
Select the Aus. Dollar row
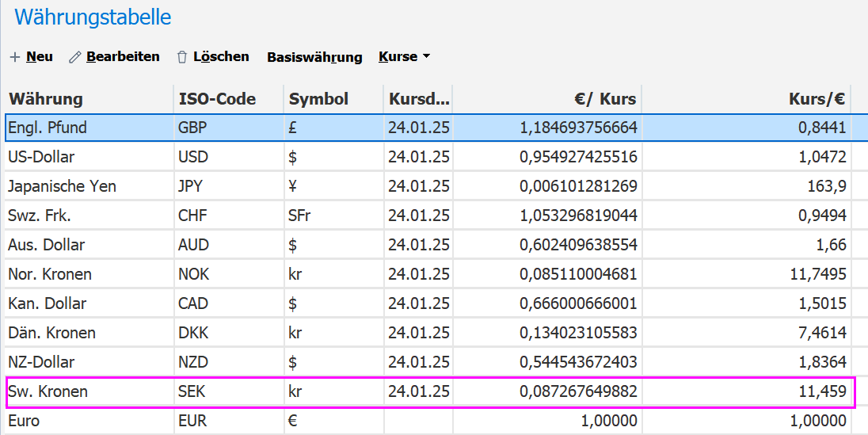point(46,245)
